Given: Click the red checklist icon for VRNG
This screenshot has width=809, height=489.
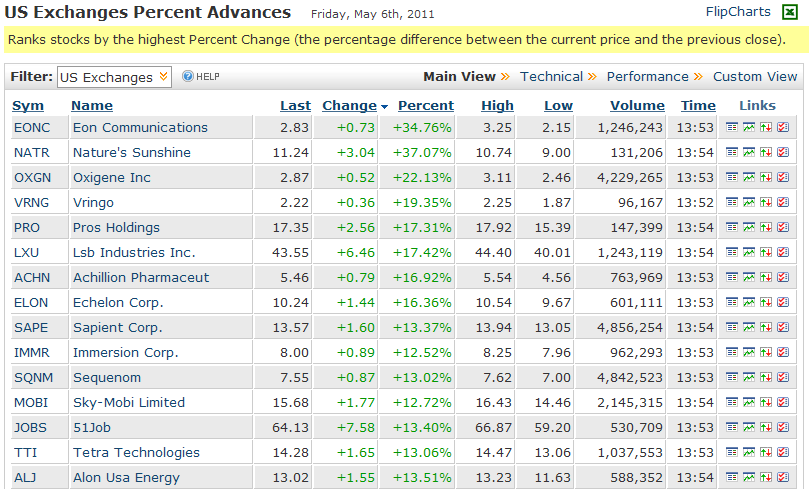Looking at the screenshot, I should coord(782,202).
